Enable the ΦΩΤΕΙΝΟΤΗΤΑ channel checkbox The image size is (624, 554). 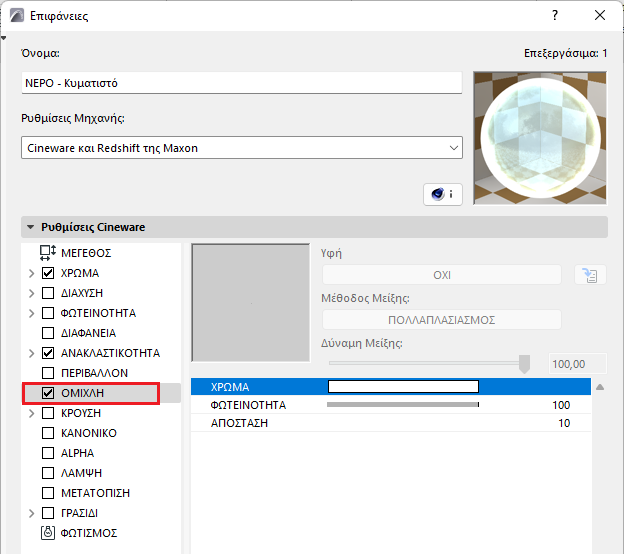(48, 313)
